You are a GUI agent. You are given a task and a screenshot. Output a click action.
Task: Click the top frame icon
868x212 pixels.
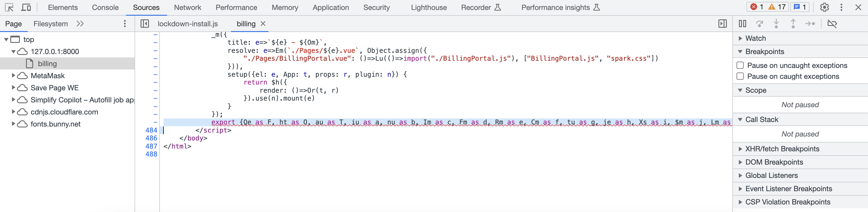(15, 40)
